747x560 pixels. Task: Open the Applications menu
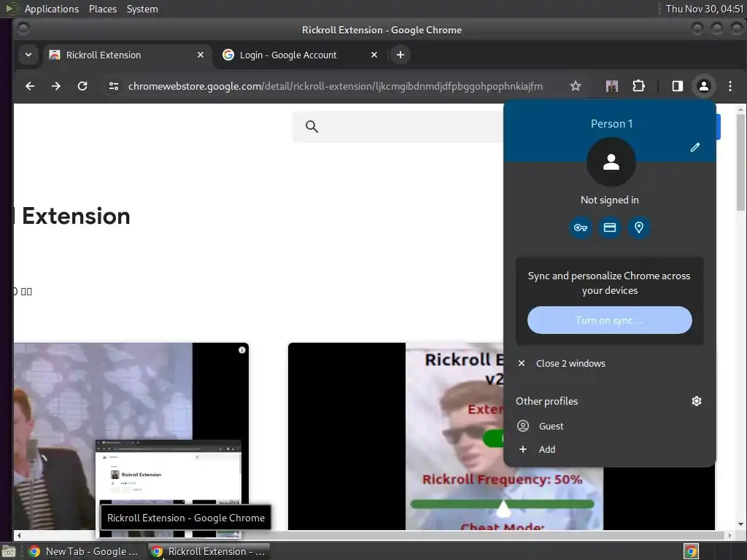point(52,9)
